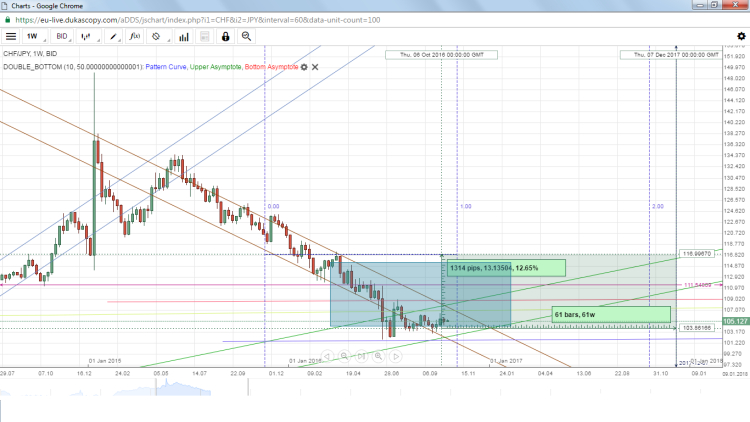
Task: Expand the 1W timeframe dropdown
Action: (x=36, y=36)
